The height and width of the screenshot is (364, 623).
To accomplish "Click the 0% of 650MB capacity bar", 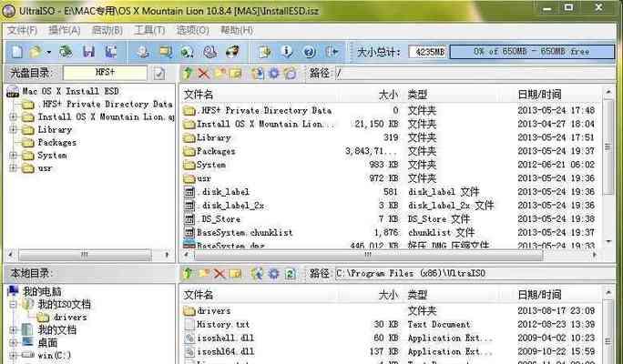I will [x=532, y=52].
